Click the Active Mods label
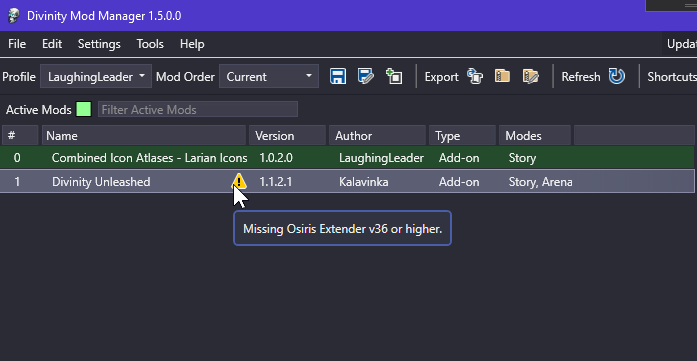This screenshot has width=697, height=361. coord(39,110)
